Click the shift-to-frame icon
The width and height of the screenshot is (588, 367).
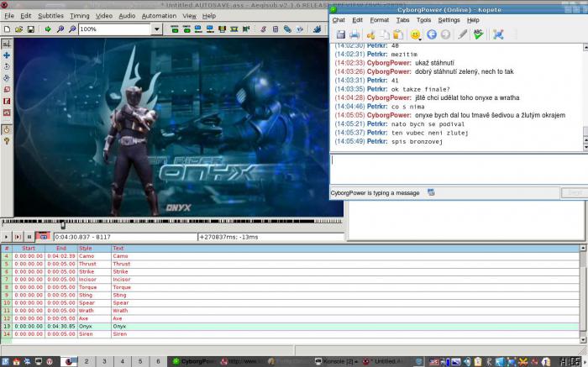pos(246,29)
